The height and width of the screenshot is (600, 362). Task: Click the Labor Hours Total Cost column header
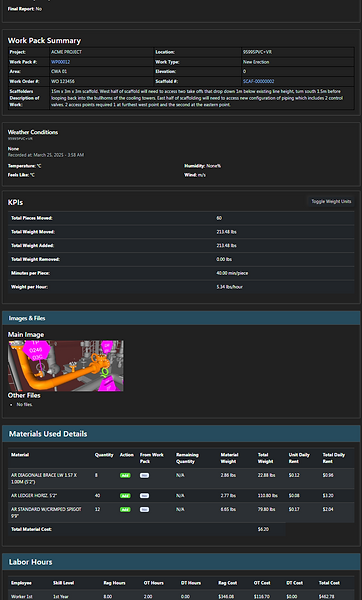[329, 583]
